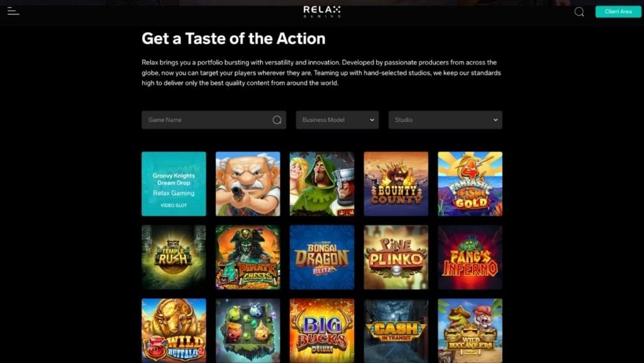Select the Fang's Inferno game thumbnail
Image resolution: width=644 pixels, height=363 pixels.
470,257
